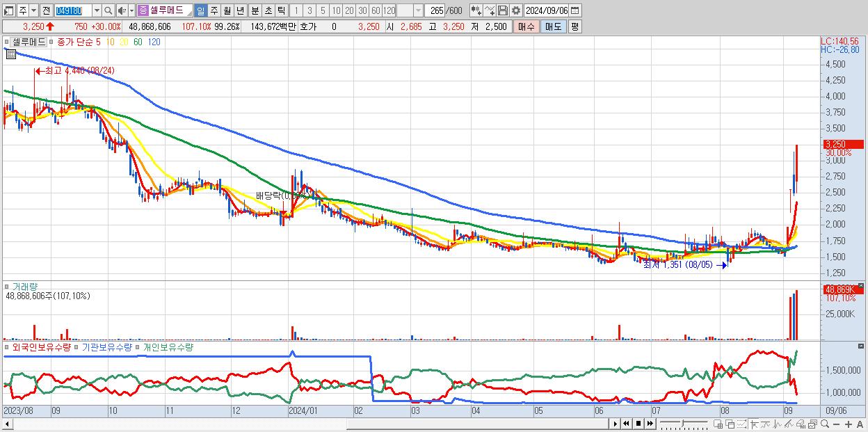Expand the 외국인보유수량 panel toggle square
Viewport: 868px width, 432px height.
click(8, 346)
